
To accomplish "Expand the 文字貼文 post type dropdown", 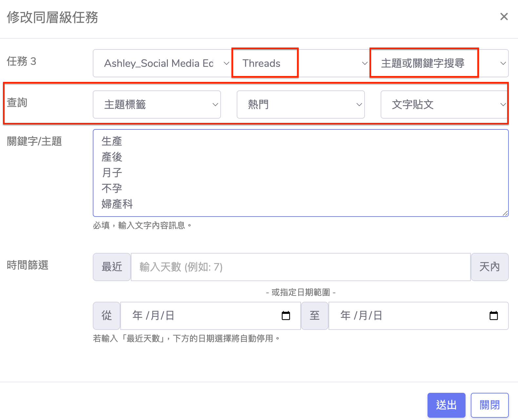I will click(x=444, y=105).
